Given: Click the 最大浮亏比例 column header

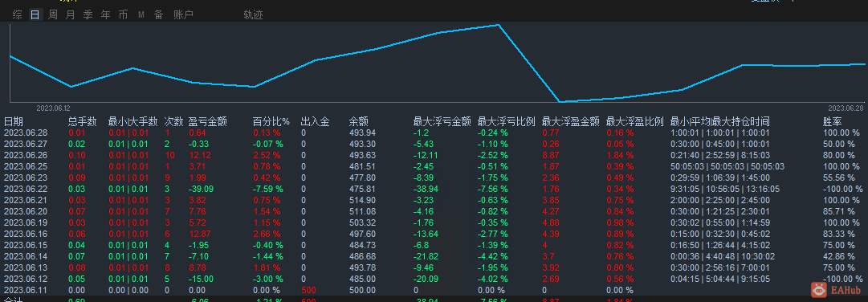Looking at the screenshot, I should pos(506,121).
